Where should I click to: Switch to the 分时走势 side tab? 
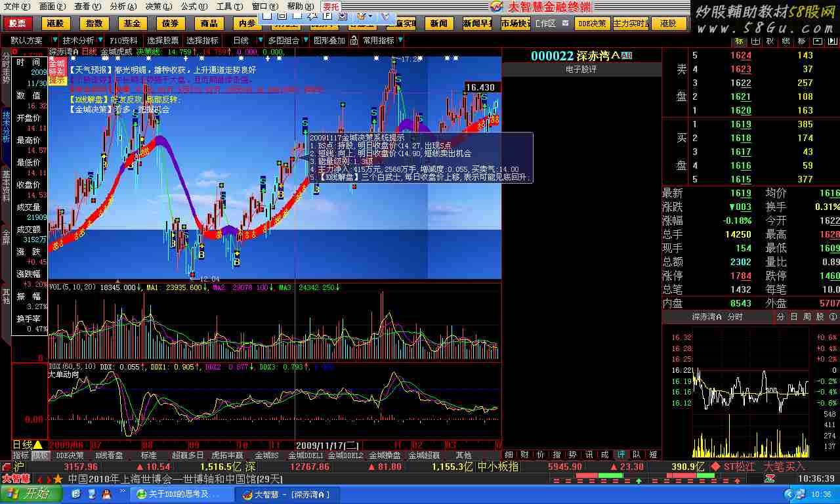tap(6, 68)
